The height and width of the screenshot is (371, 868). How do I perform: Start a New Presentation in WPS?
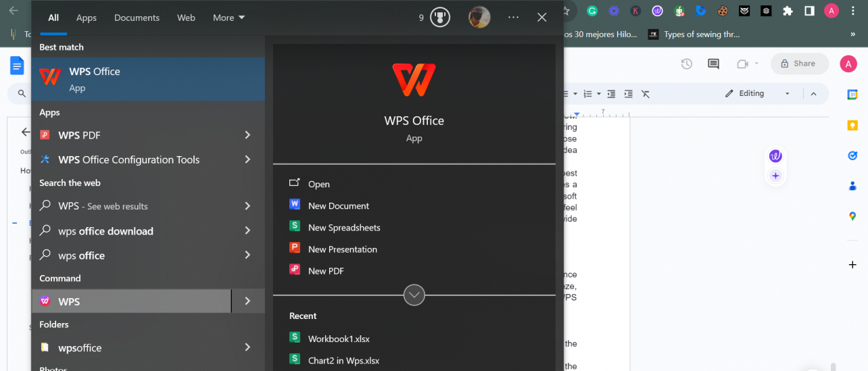(342, 249)
